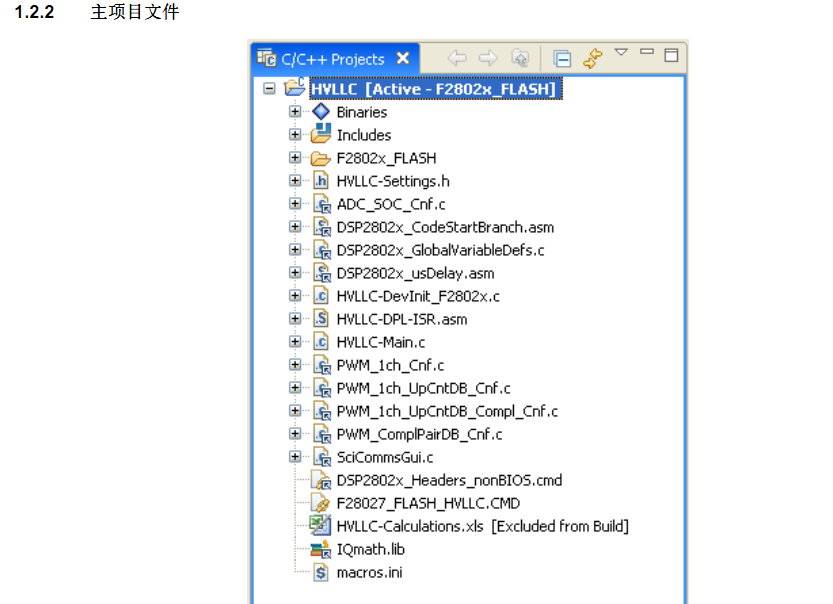Expand HVLLC-DevInit_F2802x.c node

(x=295, y=295)
